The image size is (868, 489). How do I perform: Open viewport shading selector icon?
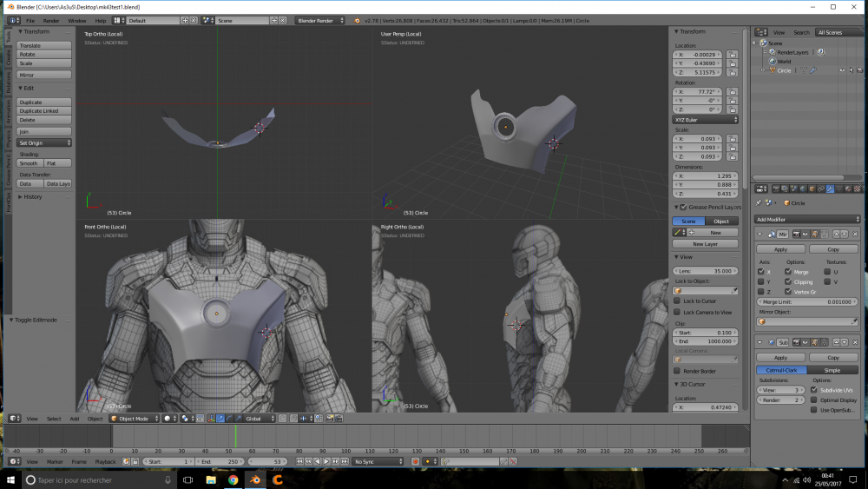pos(169,418)
